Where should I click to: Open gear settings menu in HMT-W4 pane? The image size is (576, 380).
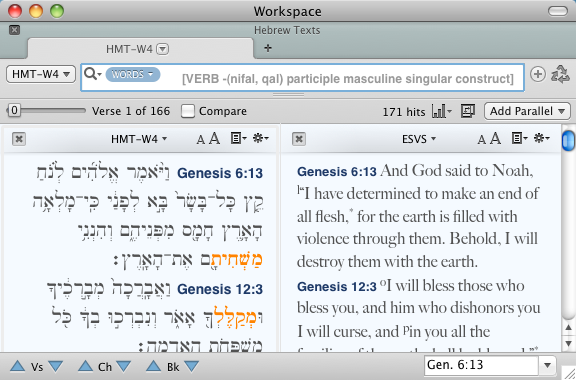[261, 139]
